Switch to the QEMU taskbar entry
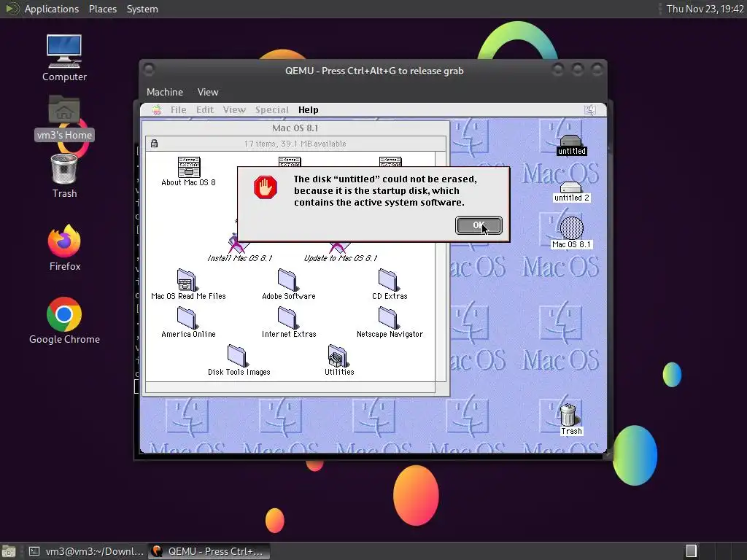This screenshot has height=560, width=747. [209, 551]
